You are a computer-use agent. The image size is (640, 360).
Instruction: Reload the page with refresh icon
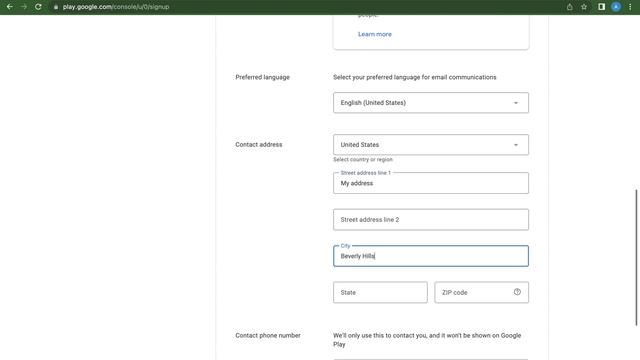pyautogui.click(x=38, y=7)
